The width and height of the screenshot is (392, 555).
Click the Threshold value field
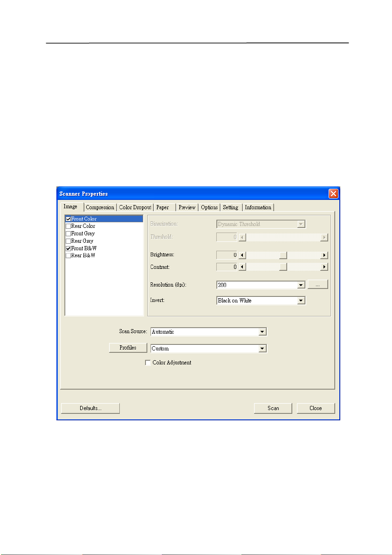point(227,237)
